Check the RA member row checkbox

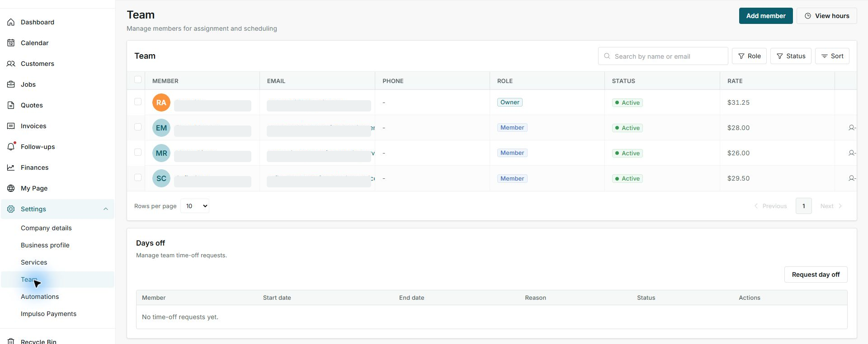(x=138, y=102)
